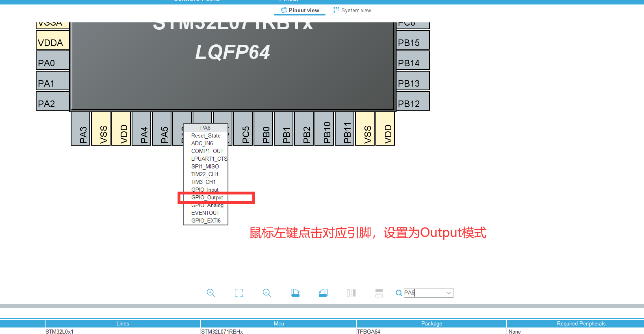The height and width of the screenshot is (334, 644).
Task: Click the PB15 pin
Action: (x=413, y=40)
